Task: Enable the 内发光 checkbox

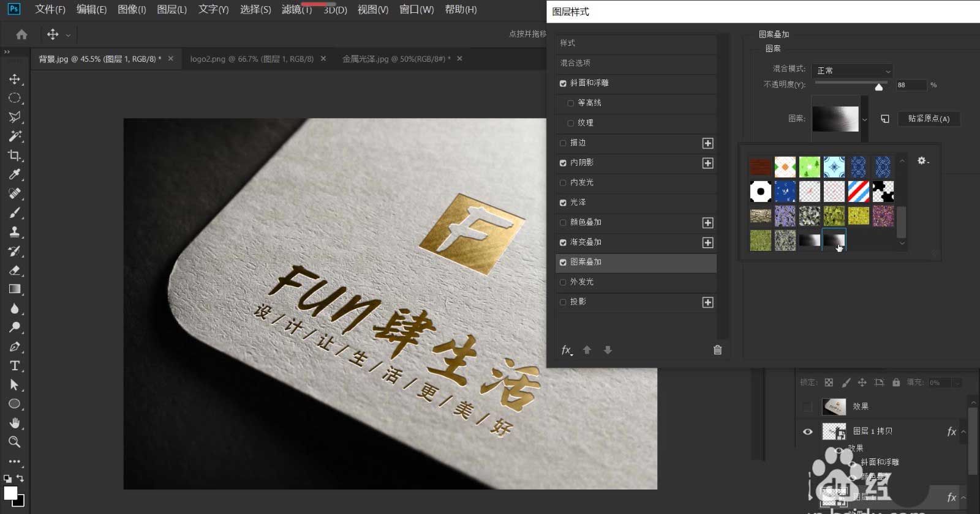Action: [563, 183]
